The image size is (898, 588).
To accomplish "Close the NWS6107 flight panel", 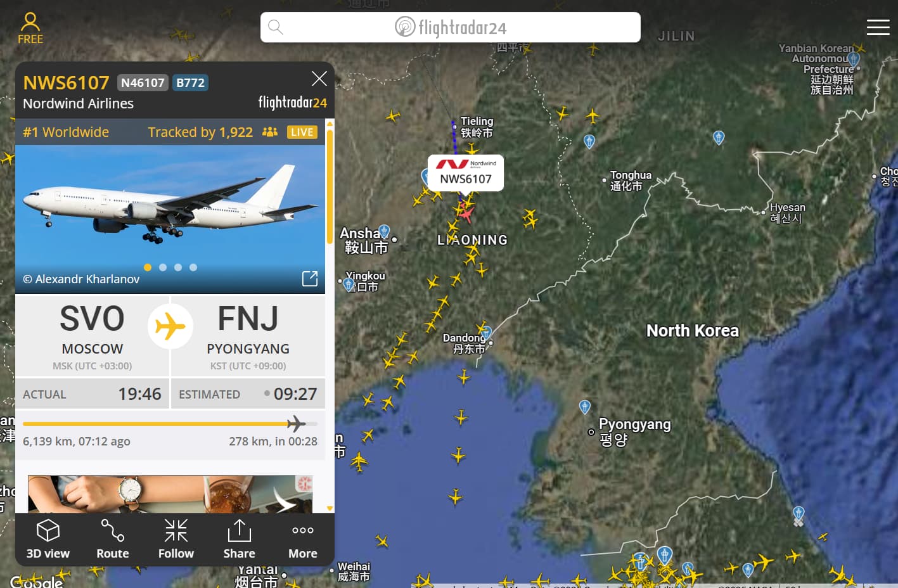I will [x=319, y=79].
